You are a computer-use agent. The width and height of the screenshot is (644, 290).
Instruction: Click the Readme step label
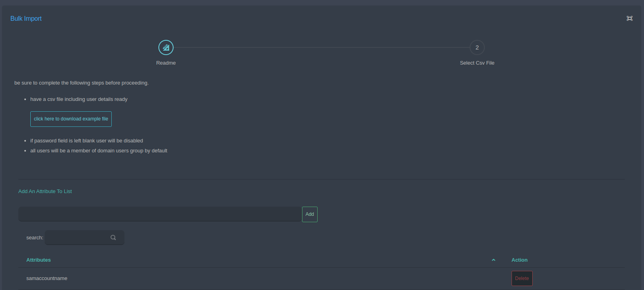pos(166,63)
